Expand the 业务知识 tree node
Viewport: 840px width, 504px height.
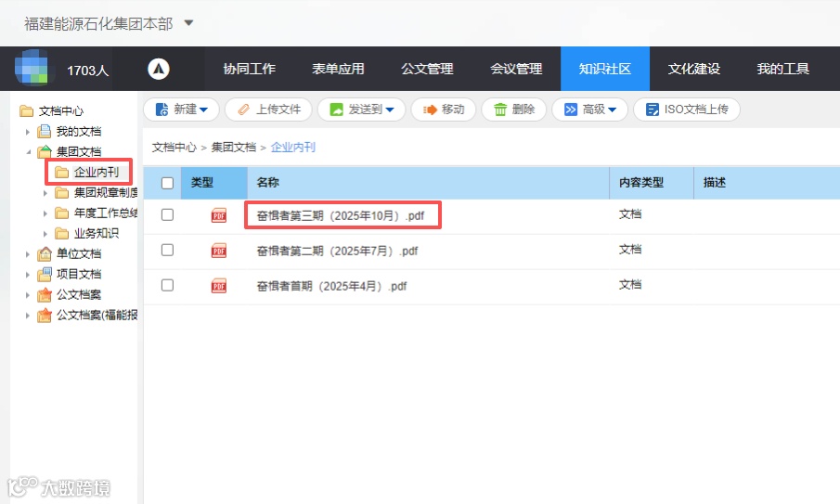[x=45, y=234]
